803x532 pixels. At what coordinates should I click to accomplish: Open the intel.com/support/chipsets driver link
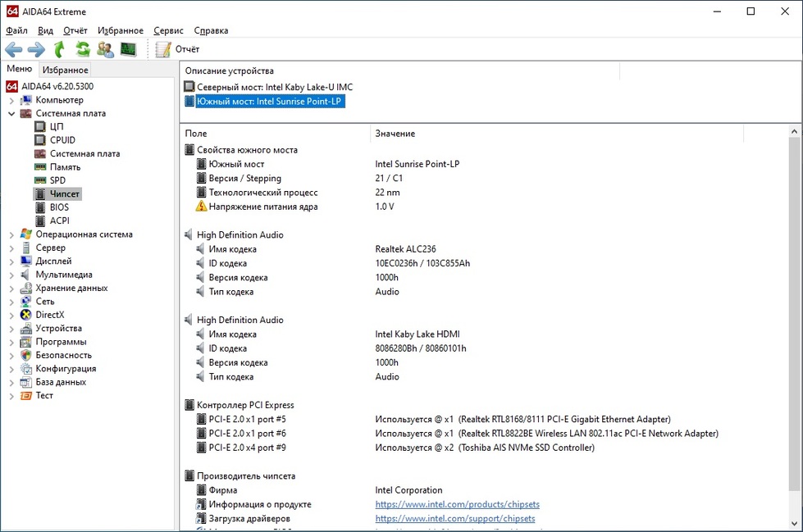pos(454,519)
